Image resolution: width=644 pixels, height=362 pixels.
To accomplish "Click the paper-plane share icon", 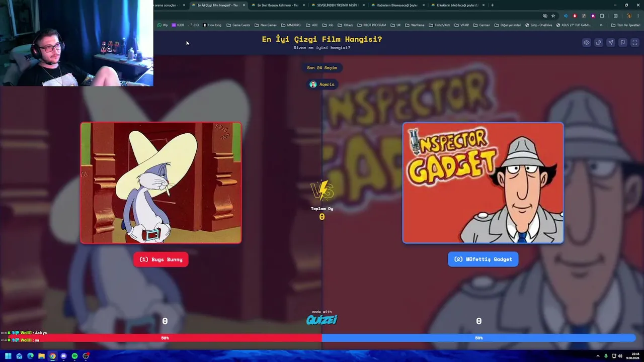I will click(x=611, y=43).
